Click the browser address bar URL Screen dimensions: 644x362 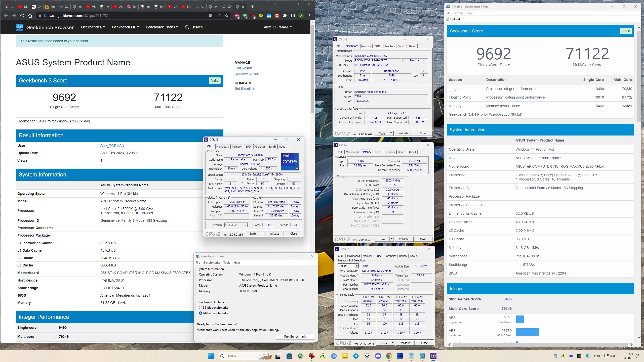tap(76, 16)
